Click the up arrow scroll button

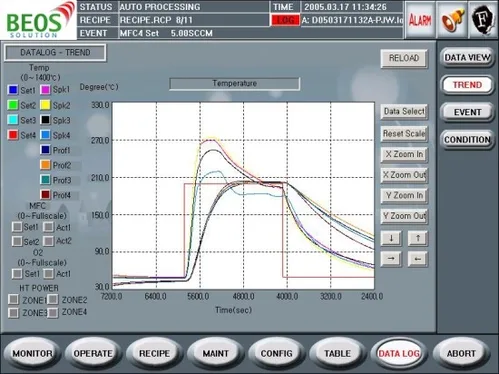click(418, 239)
